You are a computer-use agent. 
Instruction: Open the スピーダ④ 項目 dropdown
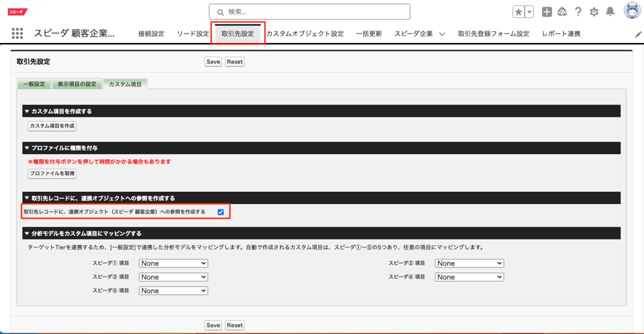[x=470, y=277]
